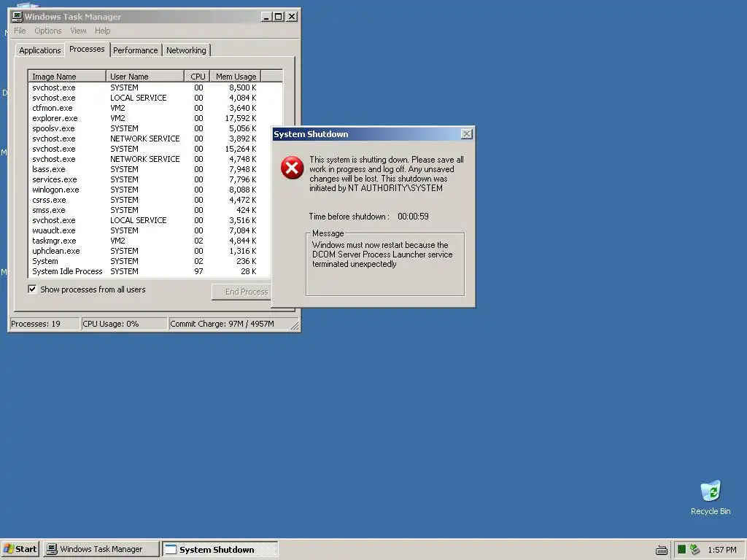Close the System Shutdown dialog
The height and width of the screenshot is (560, 747).
point(467,134)
